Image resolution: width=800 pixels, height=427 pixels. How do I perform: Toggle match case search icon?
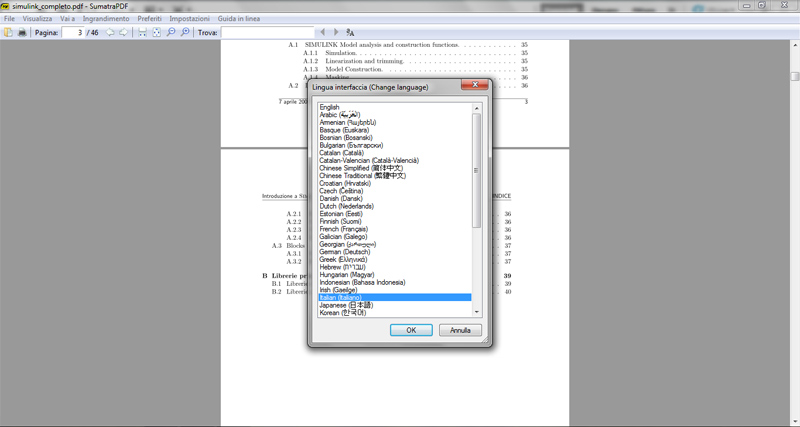pyautogui.click(x=350, y=32)
